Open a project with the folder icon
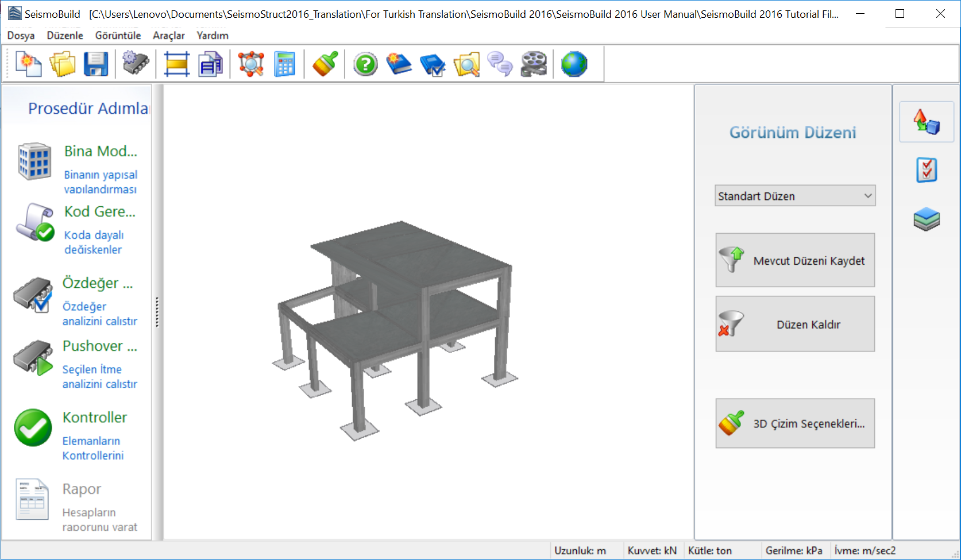 point(62,64)
